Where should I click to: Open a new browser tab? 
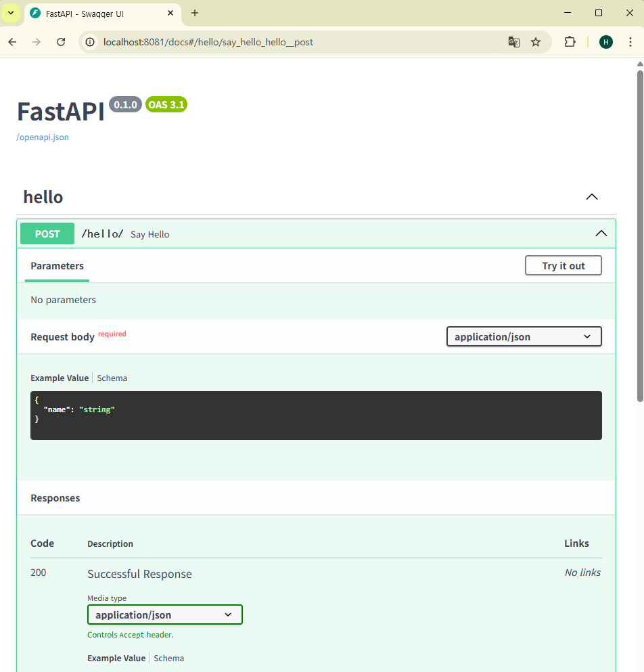(195, 14)
